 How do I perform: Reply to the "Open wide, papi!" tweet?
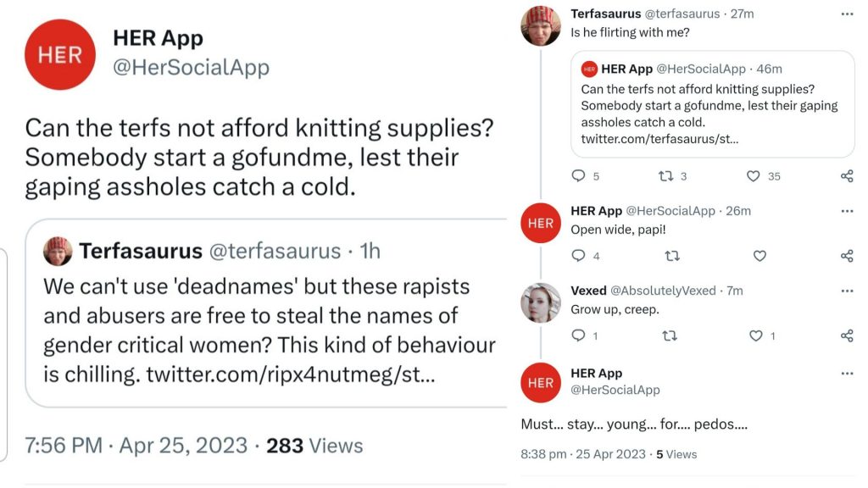tap(578, 256)
